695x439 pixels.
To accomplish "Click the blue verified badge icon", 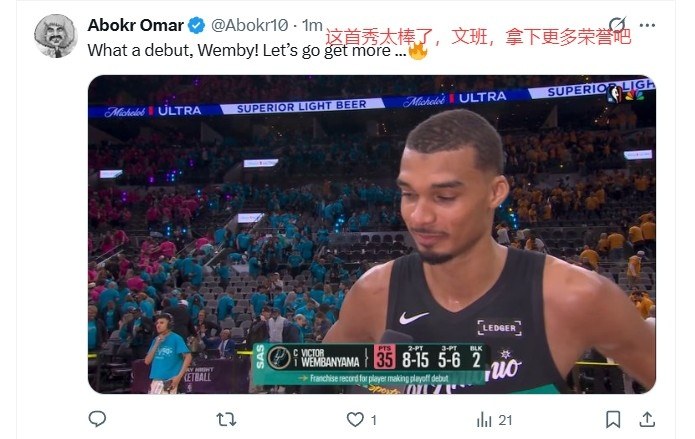I will (196, 25).
